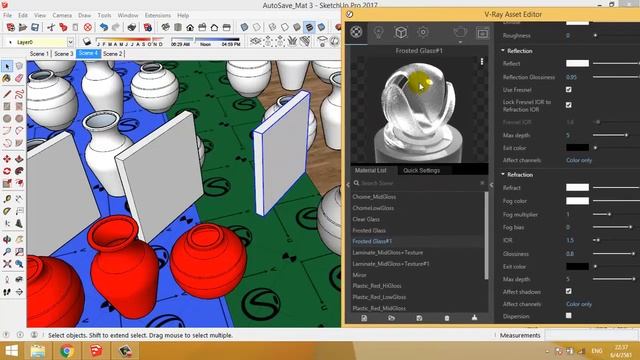Click the V-Ray render teapot icon

pyautogui.click(x=460, y=31)
